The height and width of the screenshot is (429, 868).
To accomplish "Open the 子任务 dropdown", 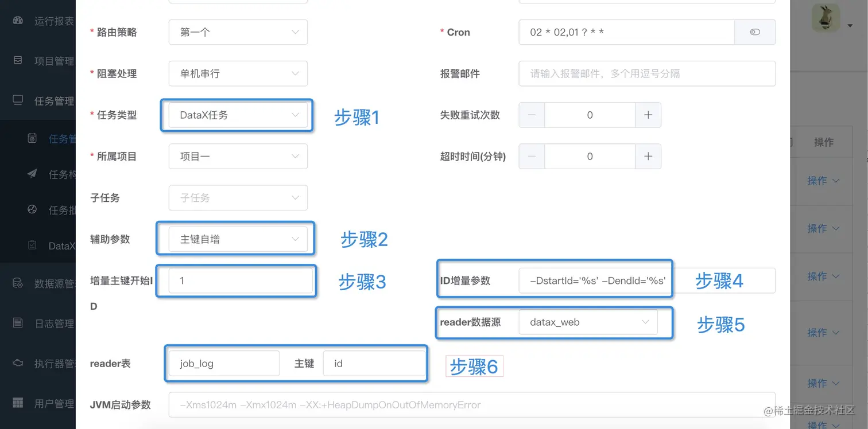I will pos(238,197).
